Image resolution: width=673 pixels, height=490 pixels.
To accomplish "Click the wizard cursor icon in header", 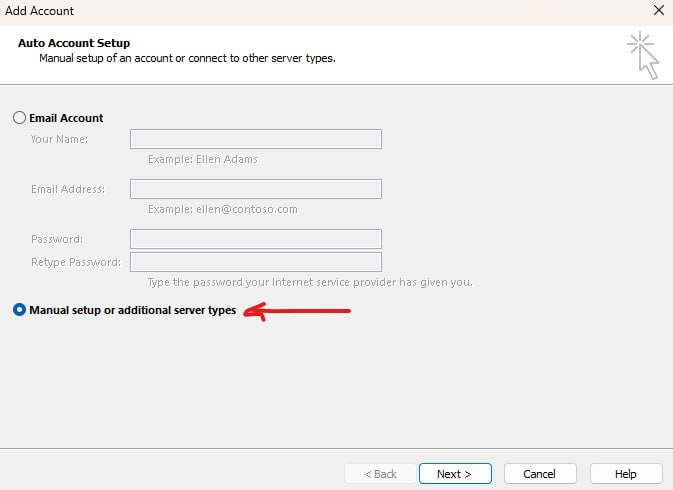I will 643,55.
